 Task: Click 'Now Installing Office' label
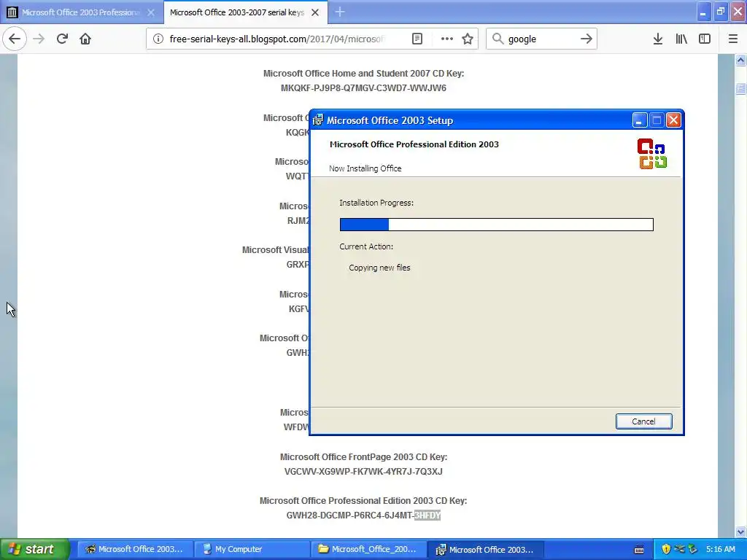coord(365,168)
